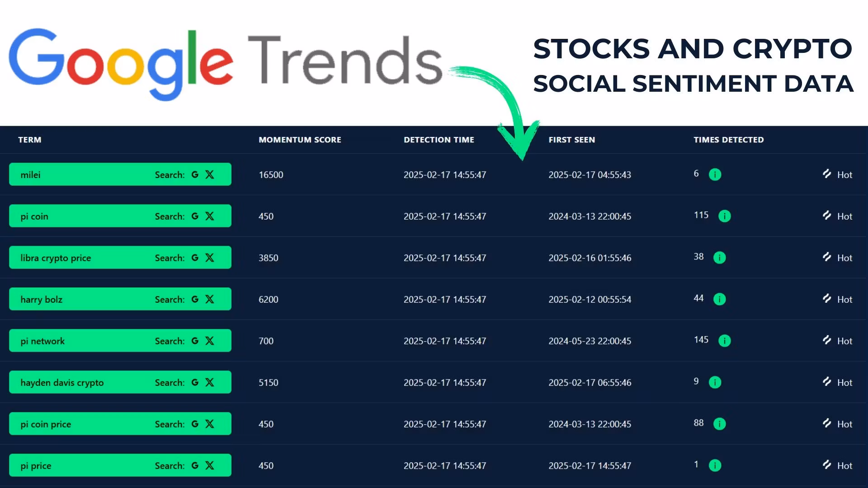Click the Term column header
868x488 pixels.
click(30, 140)
